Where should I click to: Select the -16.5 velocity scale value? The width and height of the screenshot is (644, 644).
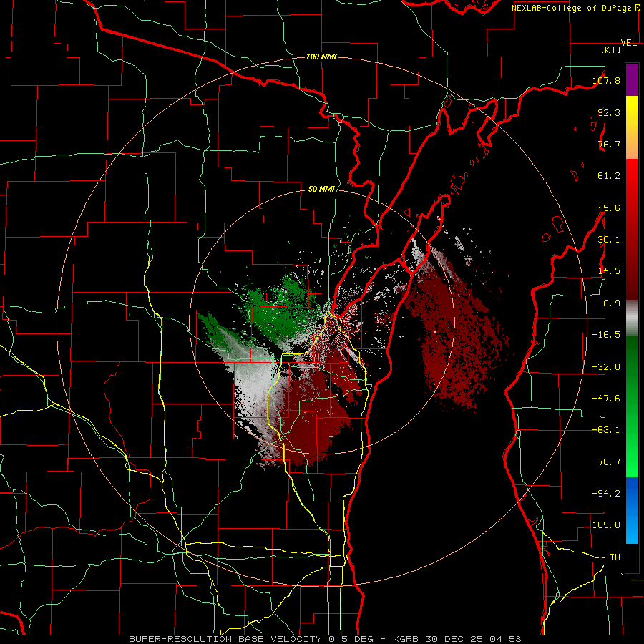coord(606,335)
